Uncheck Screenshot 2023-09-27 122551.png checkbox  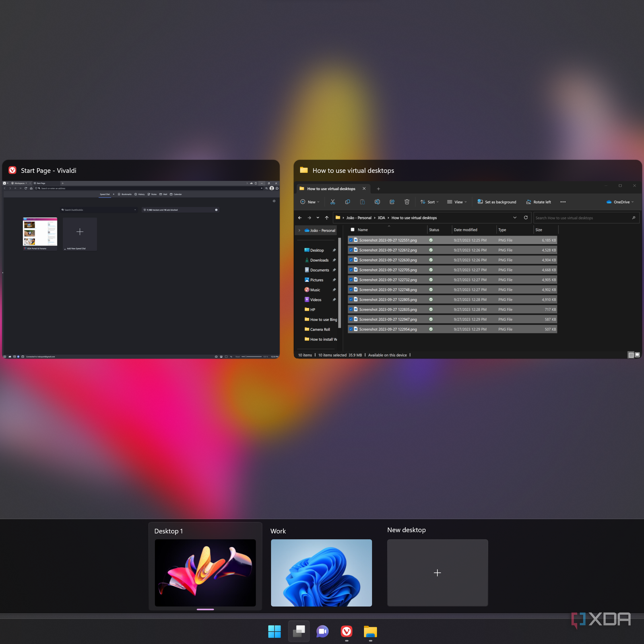(351, 240)
